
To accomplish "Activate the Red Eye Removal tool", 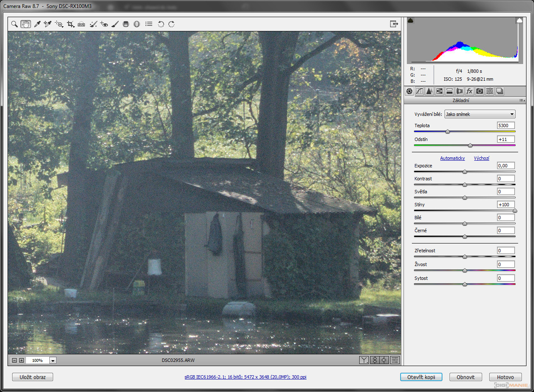I will 104,24.
